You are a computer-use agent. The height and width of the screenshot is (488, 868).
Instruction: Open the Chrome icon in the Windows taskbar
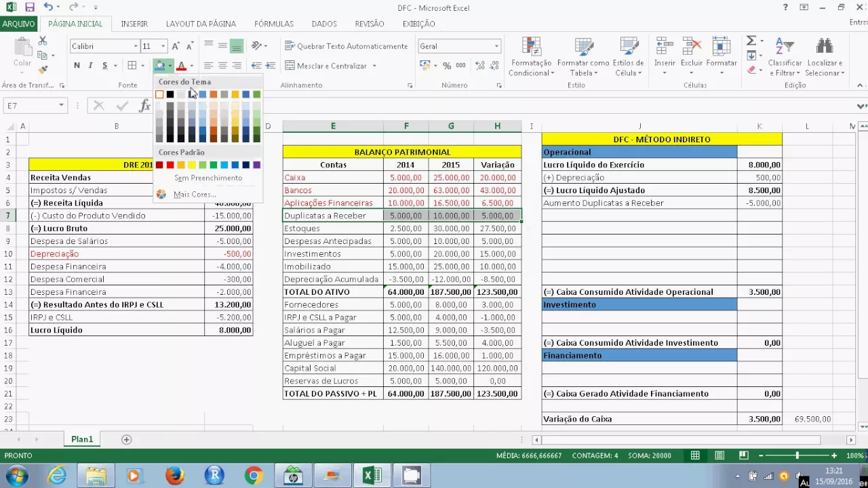254,476
